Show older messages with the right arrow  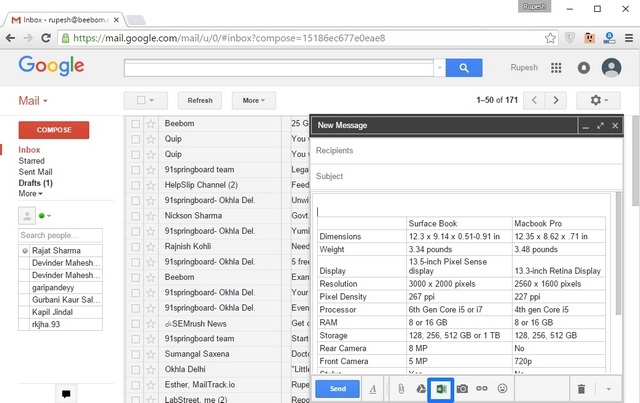point(556,100)
